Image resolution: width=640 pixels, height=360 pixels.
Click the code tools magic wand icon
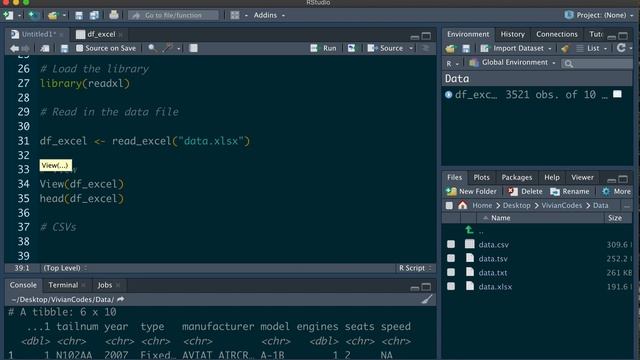tap(168, 48)
